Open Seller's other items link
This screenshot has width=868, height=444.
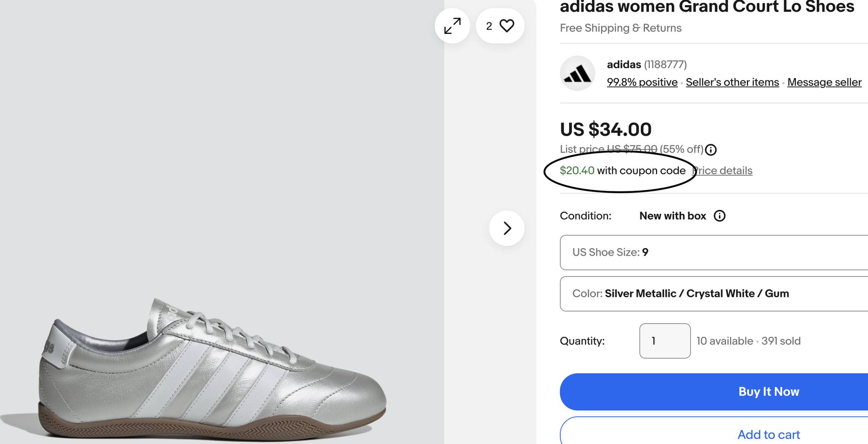732,82
